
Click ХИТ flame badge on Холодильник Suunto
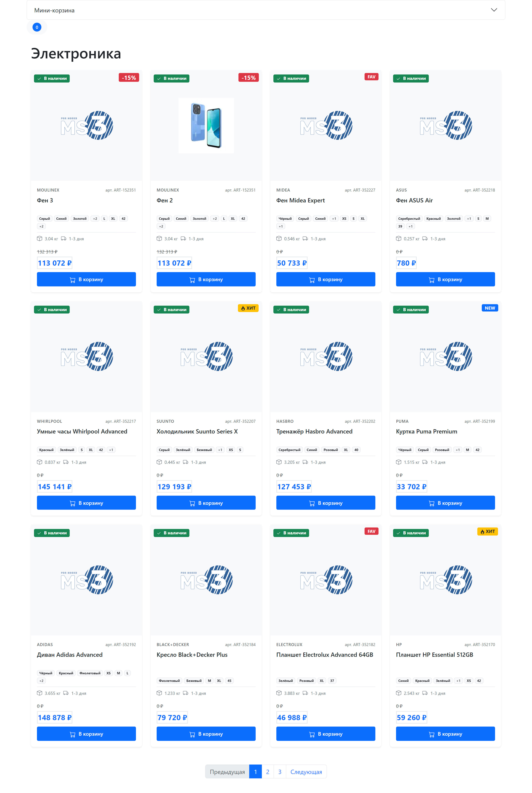pyautogui.click(x=248, y=308)
